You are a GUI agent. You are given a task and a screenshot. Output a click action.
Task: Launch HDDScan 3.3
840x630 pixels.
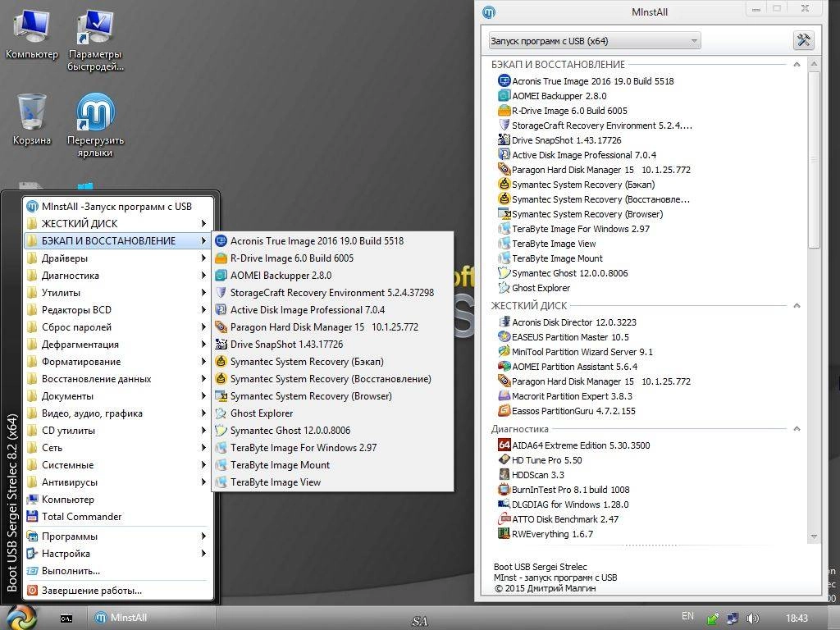531,475
